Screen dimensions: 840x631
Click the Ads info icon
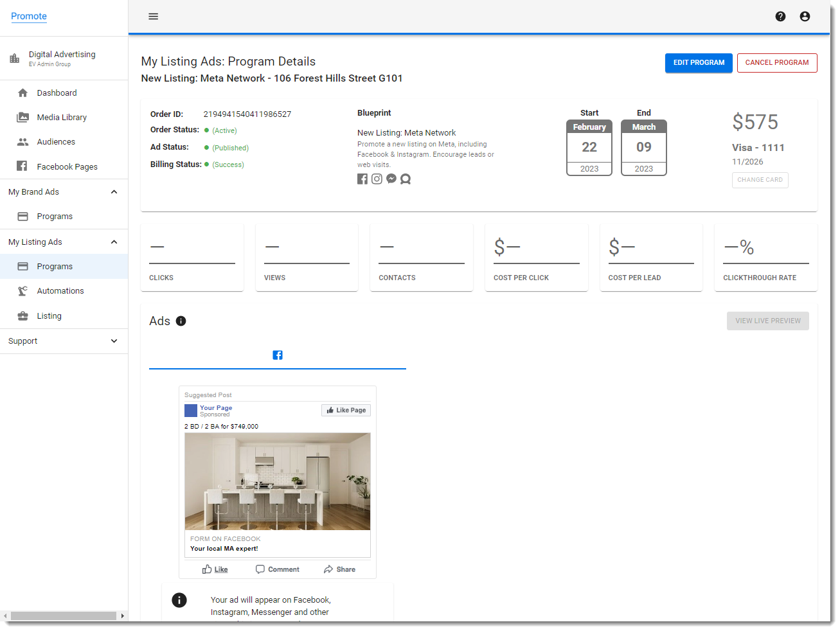click(181, 321)
